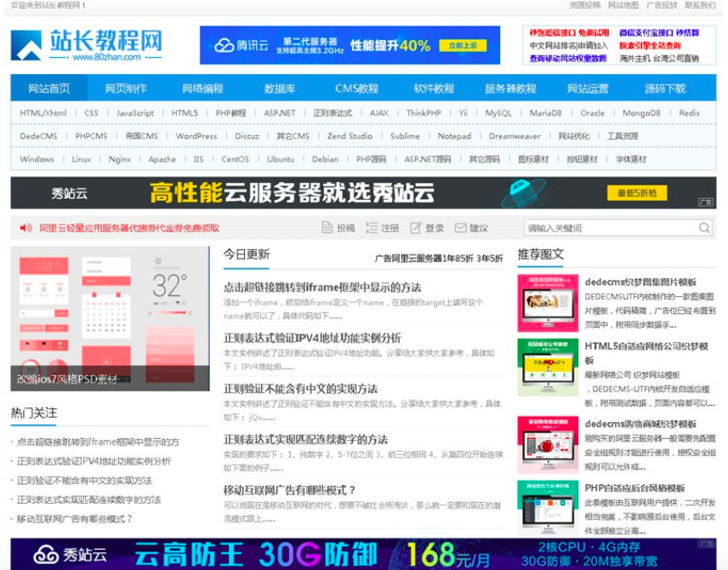Open the CentOS subcategory link
The height and width of the screenshot is (570, 728).
click(x=235, y=159)
